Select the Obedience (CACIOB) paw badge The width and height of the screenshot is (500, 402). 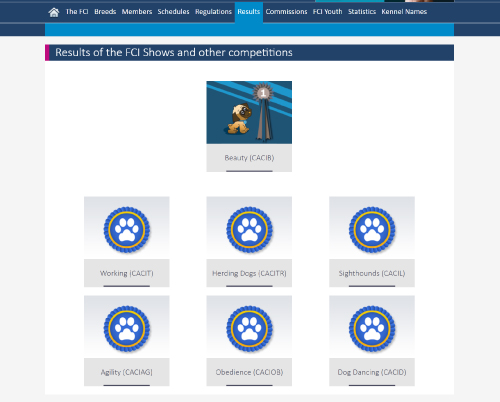(249, 329)
